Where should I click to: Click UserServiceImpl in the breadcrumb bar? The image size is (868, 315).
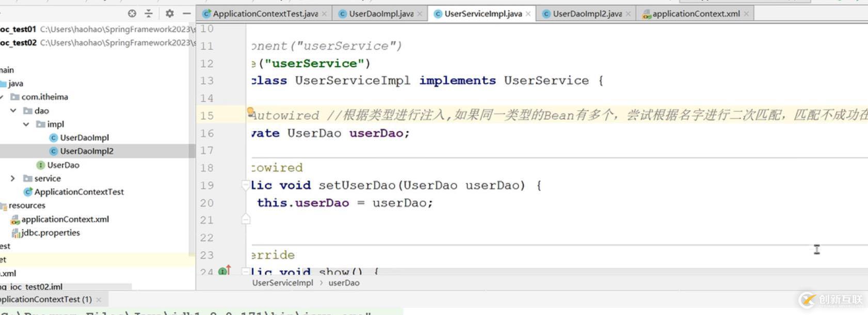[x=282, y=283]
